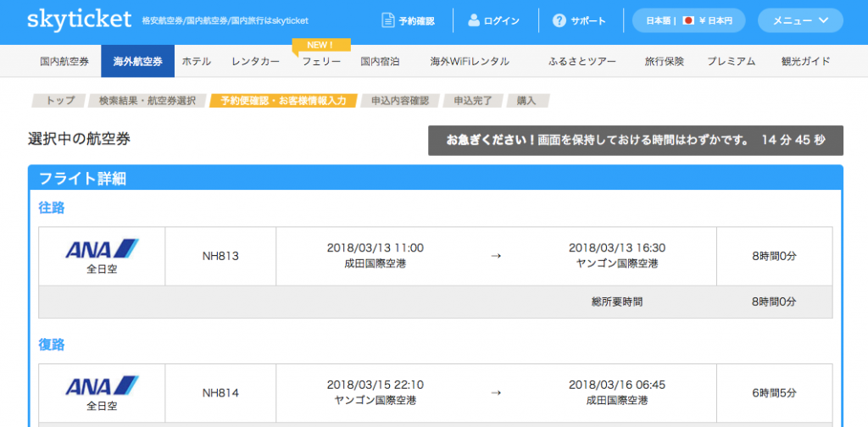
Task: Open the 日本語 / 日本円 language selector
Action: (x=688, y=20)
